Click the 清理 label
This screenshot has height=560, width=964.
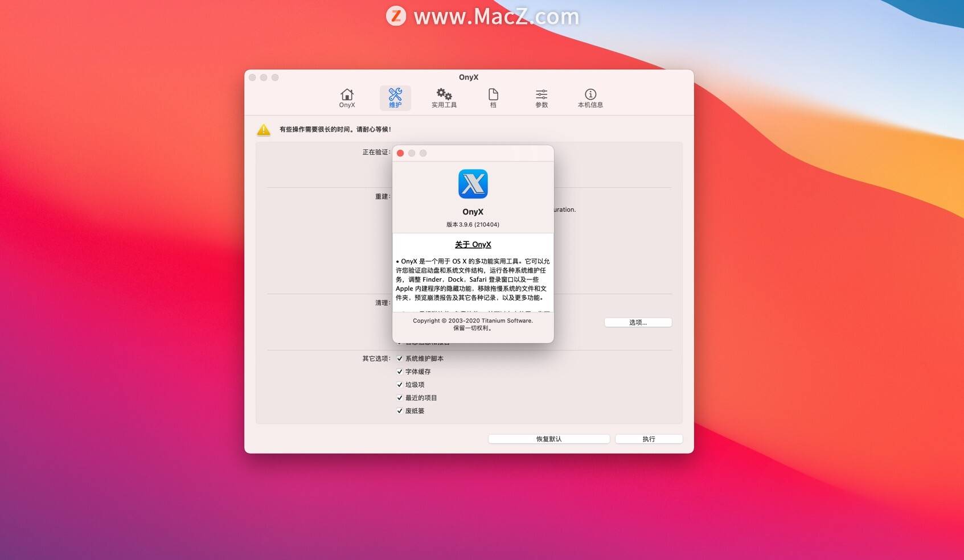click(x=383, y=303)
